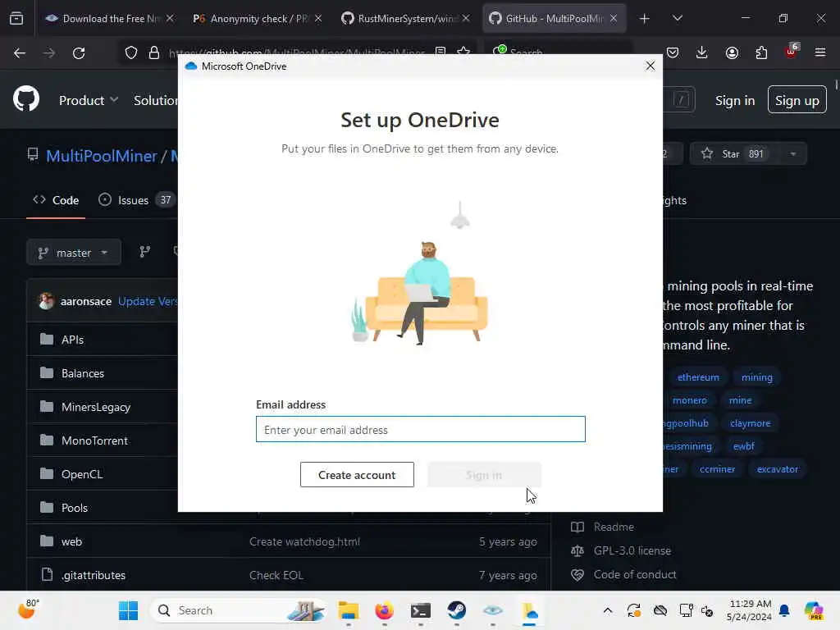Screen dimensions: 840x630
Task: Open the terminal app on taskbar
Action: (x=421, y=610)
